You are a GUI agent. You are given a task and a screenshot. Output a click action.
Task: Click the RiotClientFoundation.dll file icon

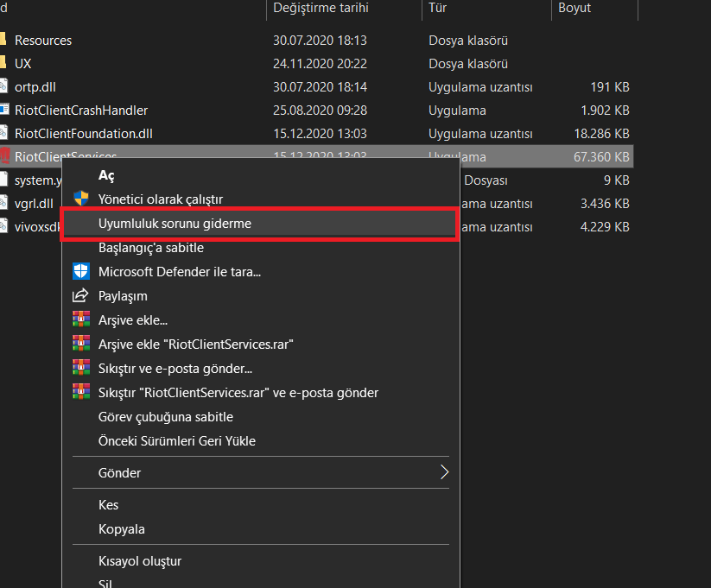3,133
